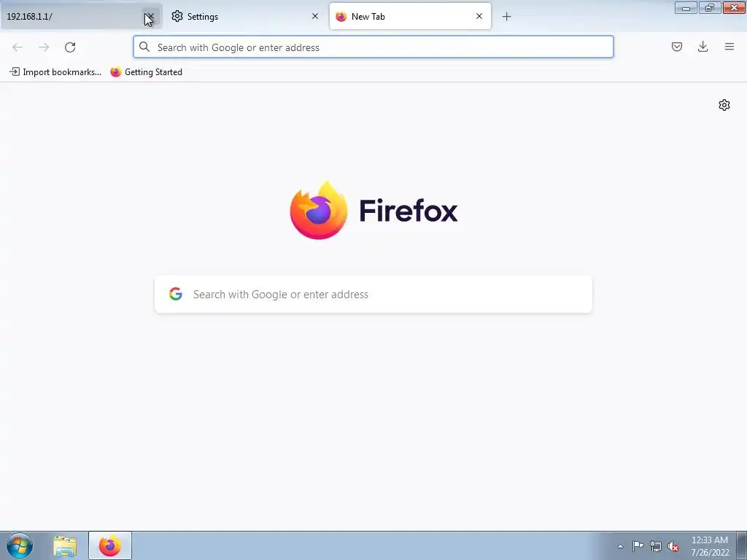Screen dimensions: 747x560
Task: Minimize the Firefox window
Action: (686, 7)
